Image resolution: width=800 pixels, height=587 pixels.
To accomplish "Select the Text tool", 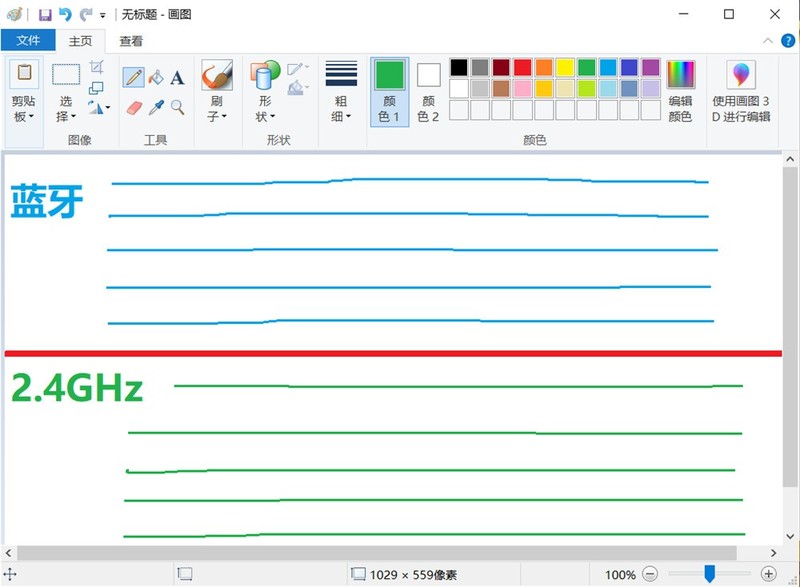I will tap(176, 77).
